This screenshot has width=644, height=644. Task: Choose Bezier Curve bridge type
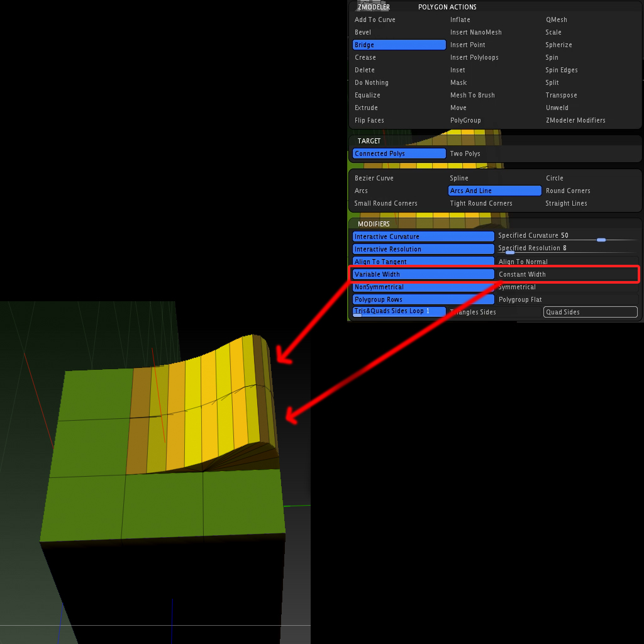pyautogui.click(x=374, y=178)
